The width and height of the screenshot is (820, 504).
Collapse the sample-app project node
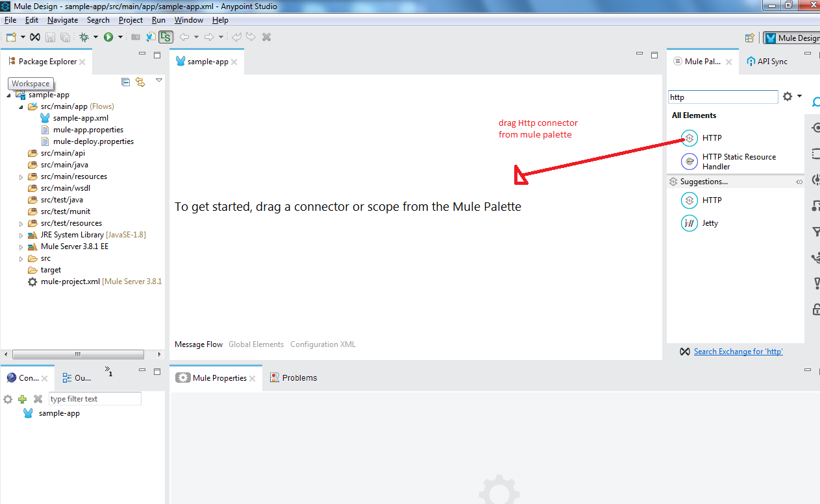point(9,95)
